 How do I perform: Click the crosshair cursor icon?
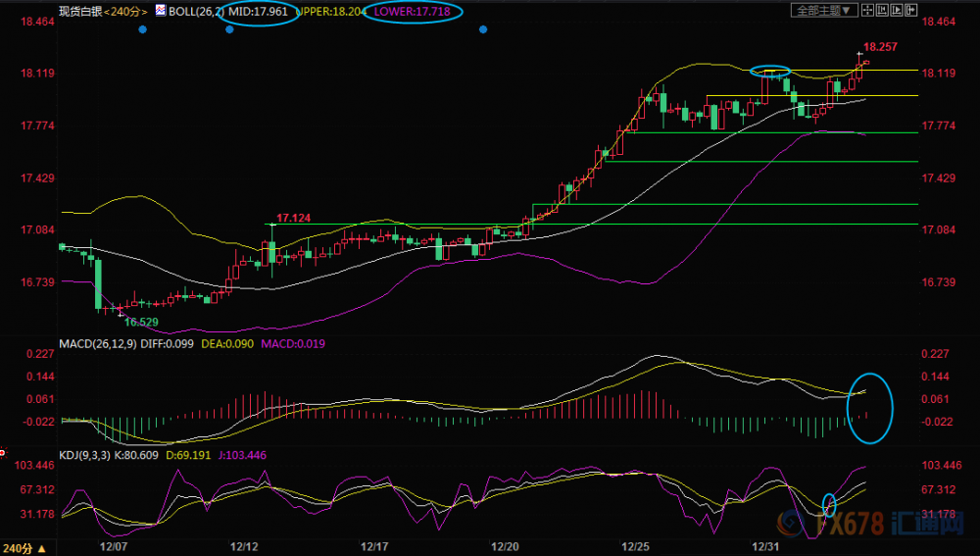coord(867,10)
